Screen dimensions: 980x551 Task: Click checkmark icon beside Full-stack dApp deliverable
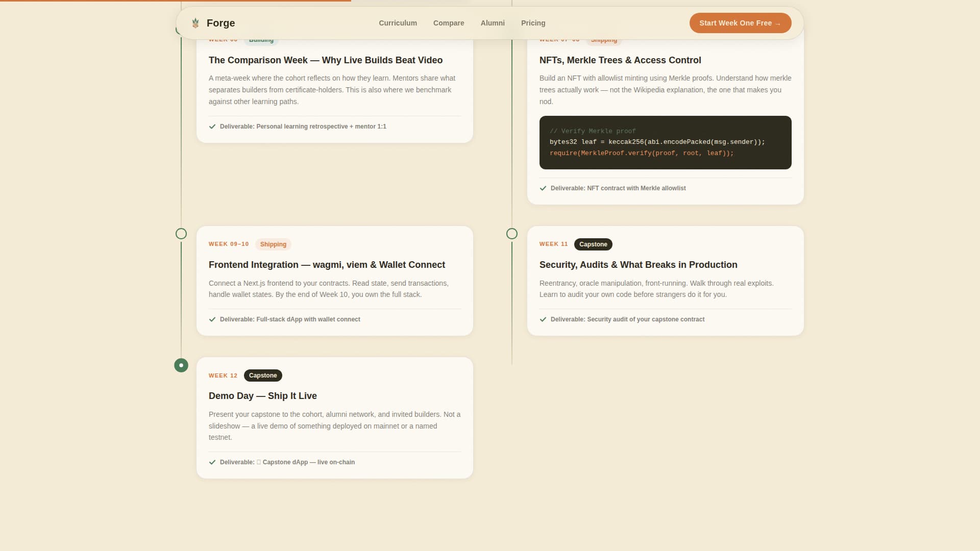pos(212,319)
